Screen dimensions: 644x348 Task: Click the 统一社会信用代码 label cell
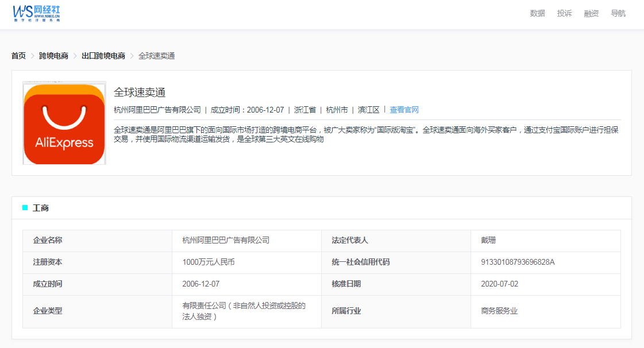coord(396,262)
